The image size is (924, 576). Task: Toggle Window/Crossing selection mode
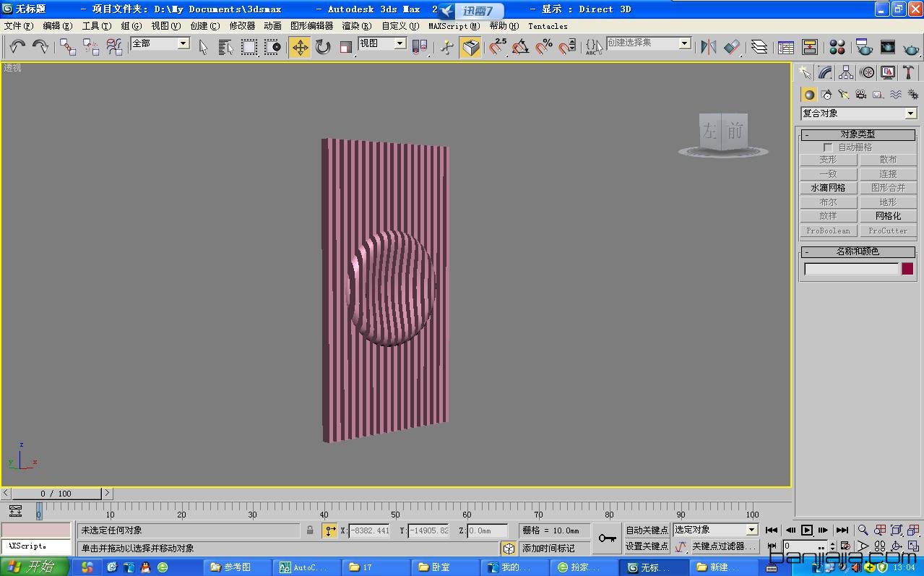pos(272,47)
